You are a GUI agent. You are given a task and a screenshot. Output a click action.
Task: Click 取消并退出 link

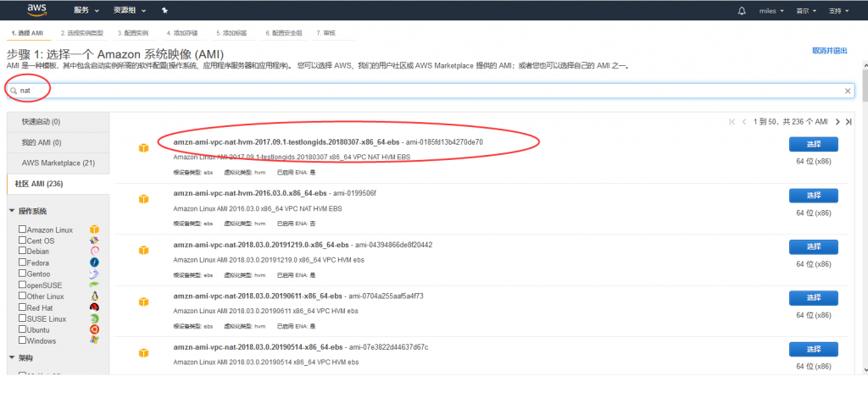point(829,51)
